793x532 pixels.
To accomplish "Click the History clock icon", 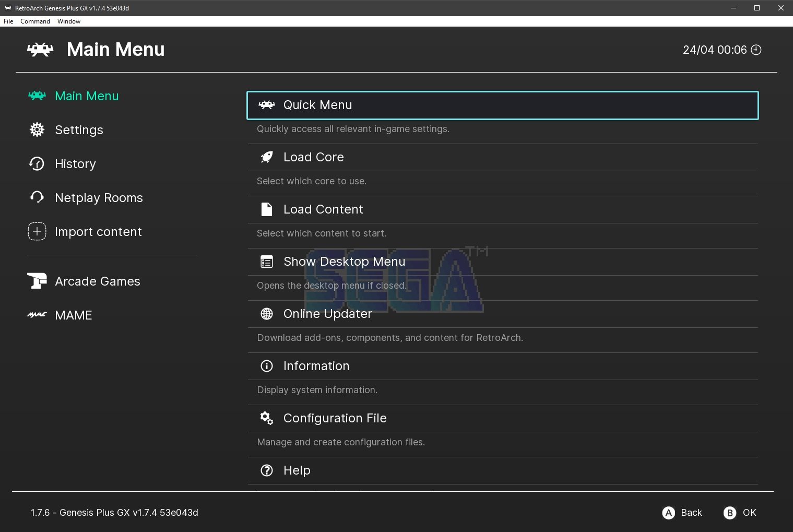I will pos(37,163).
